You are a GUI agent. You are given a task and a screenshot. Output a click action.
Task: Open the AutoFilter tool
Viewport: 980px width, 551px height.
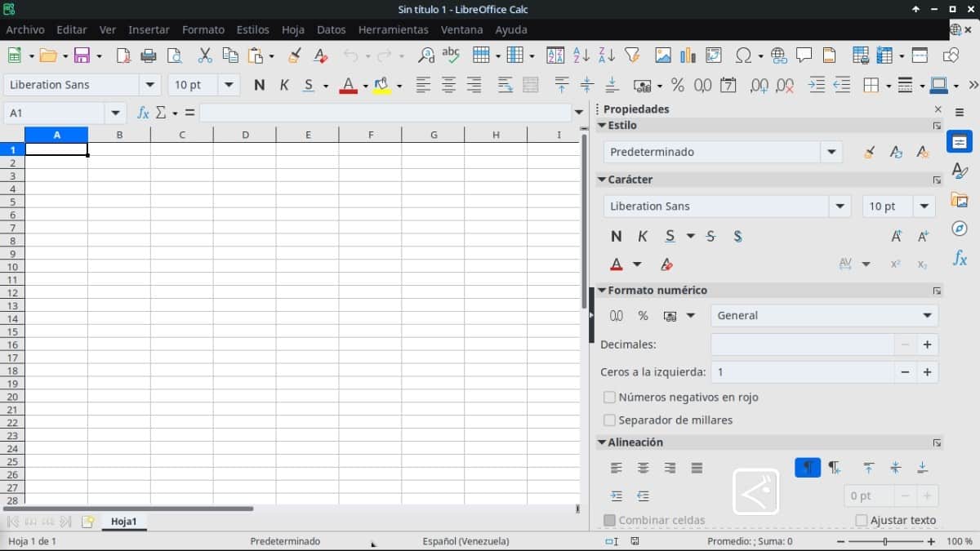point(631,55)
